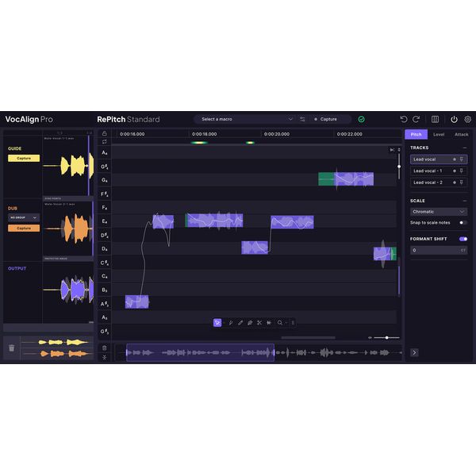Image resolution: width=476 pixels, height=476 pixels.
Task: Click the orange Dub Capture button
Action: click(x=24, y=228)
